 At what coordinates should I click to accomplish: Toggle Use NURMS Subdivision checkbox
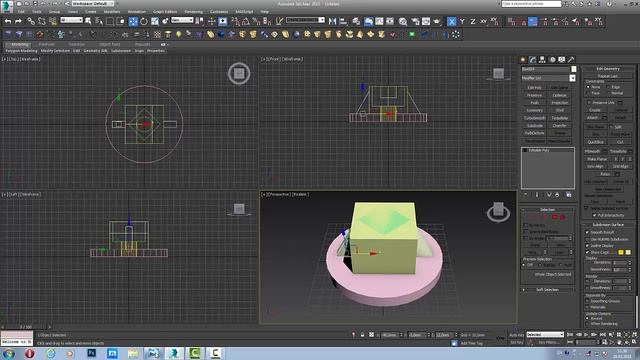[x=587, y=239]
